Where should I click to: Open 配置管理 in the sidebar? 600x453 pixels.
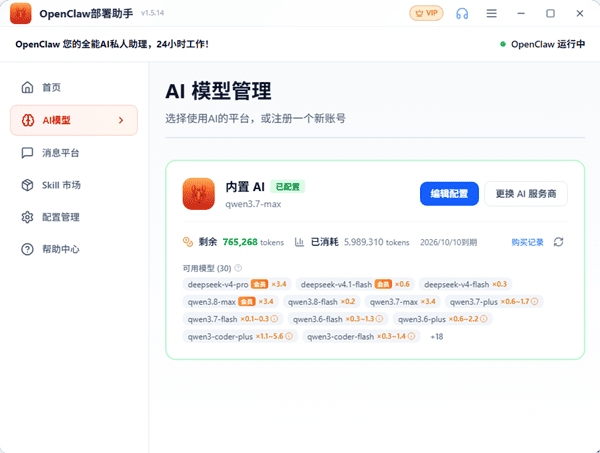(x=74, y=217)
